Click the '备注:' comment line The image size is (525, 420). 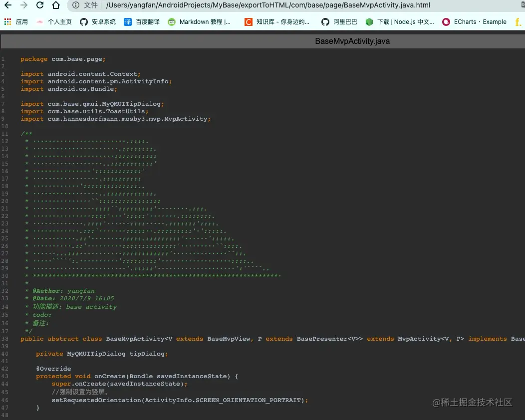tap(40, 323)
